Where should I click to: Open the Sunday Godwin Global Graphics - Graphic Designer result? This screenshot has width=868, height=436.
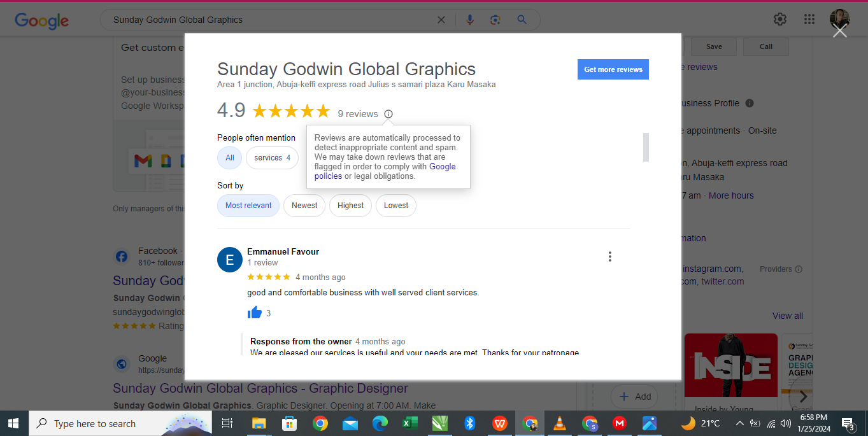(x=260, y=388)
